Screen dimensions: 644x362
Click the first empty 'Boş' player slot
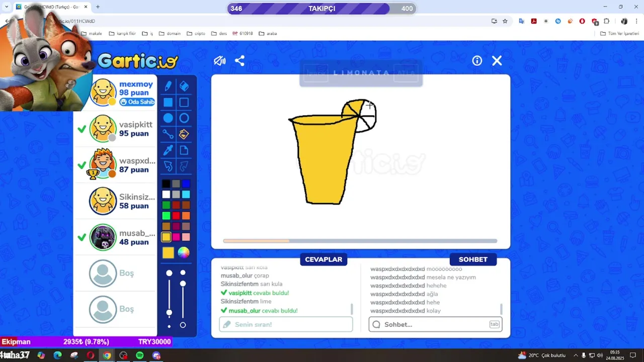115,273
